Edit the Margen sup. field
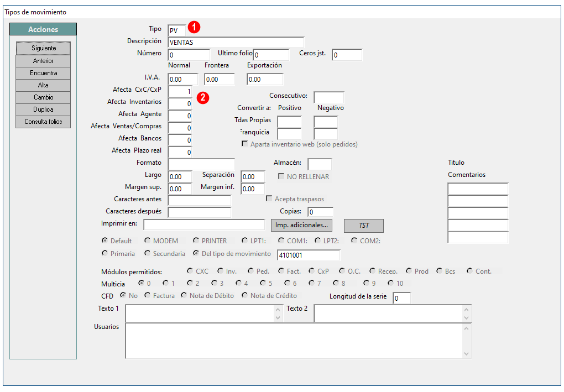564x392 pixels. [x=180, y=189]
